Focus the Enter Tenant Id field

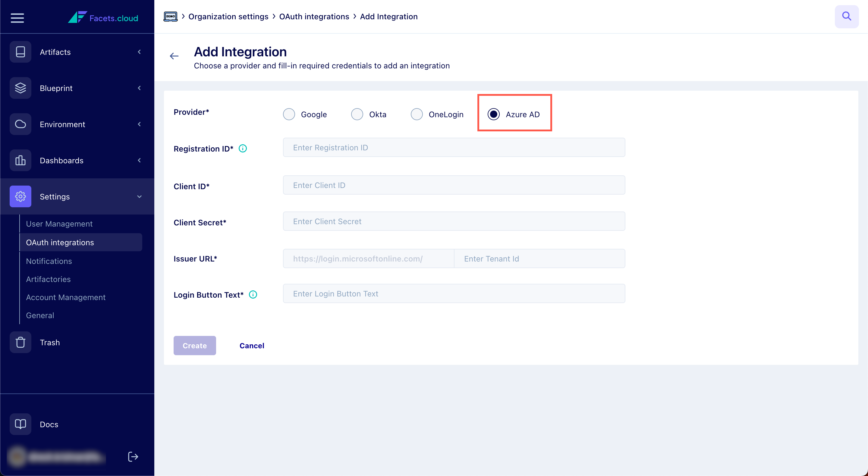click(x=539, y=258)
